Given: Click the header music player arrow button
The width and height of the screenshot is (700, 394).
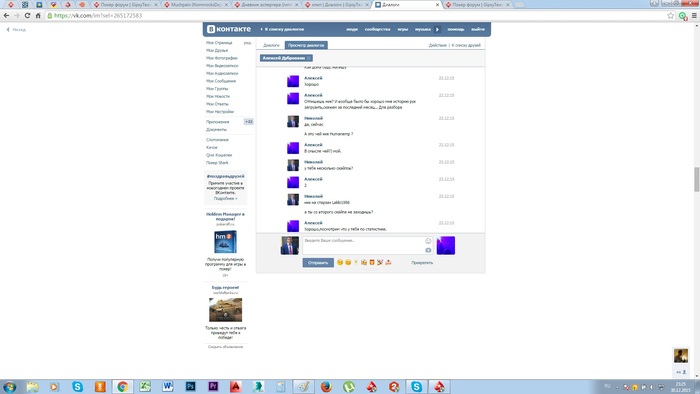Looking at the screenshot, I should [437, 29].
